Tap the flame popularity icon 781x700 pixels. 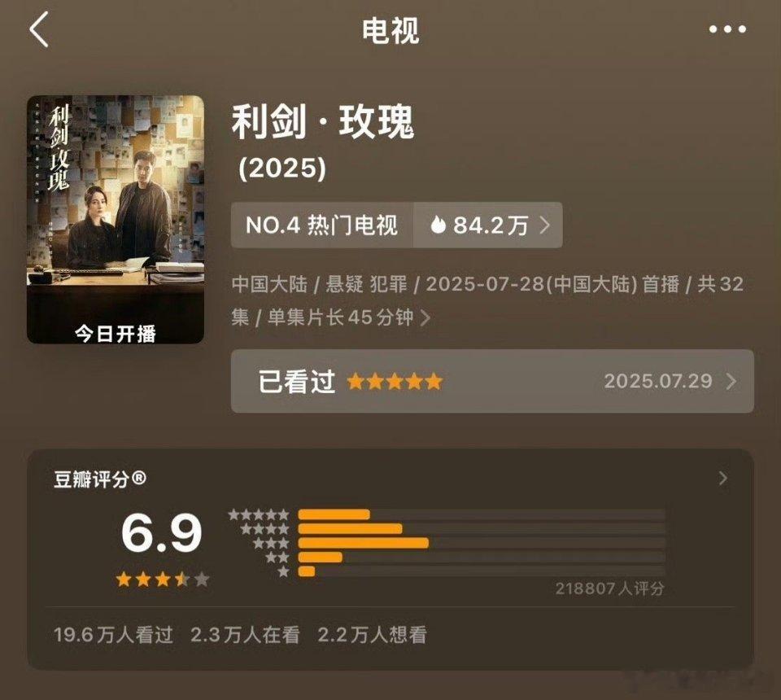[438, 225]
